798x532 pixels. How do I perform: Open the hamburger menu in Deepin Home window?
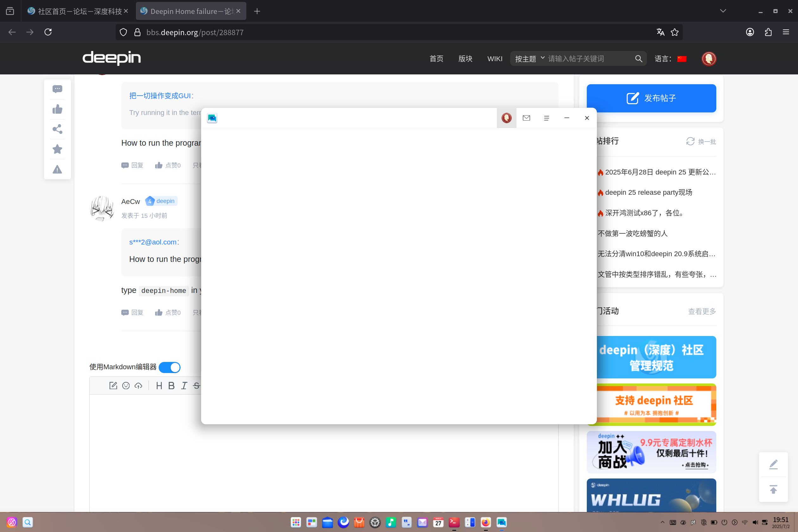(546, 118)
